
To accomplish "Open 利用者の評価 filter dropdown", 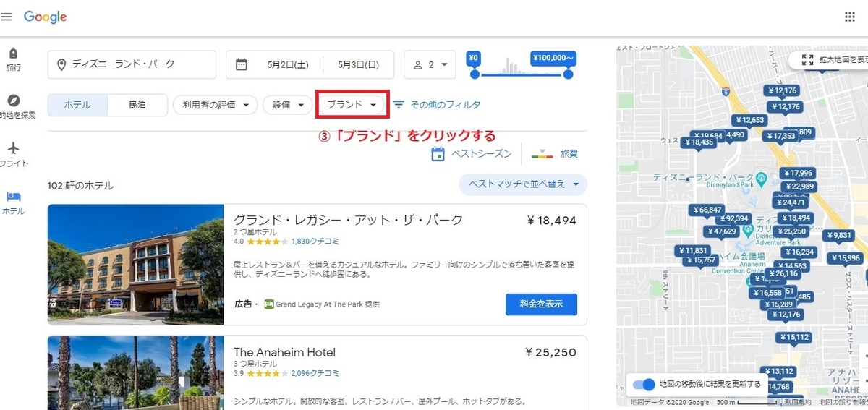I will (x=215, y=105).
